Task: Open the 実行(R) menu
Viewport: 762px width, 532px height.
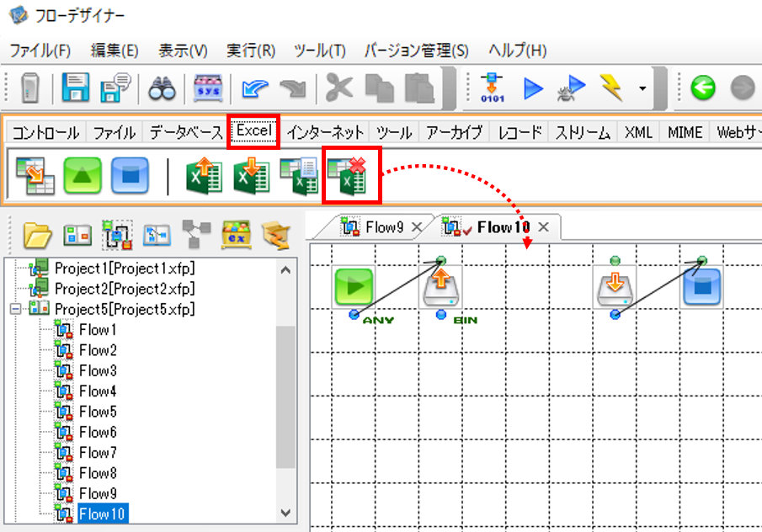Action: 251,51
